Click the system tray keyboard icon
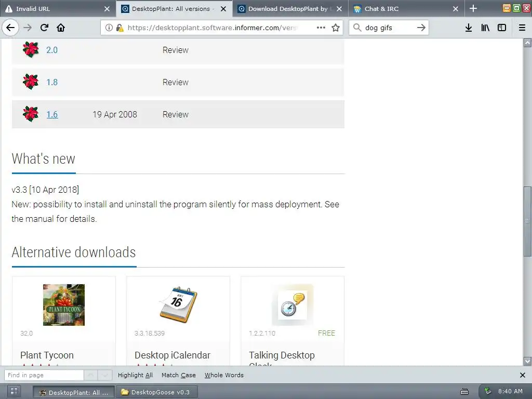The height and width of the screenshot is (399, 532). point(464,392)
